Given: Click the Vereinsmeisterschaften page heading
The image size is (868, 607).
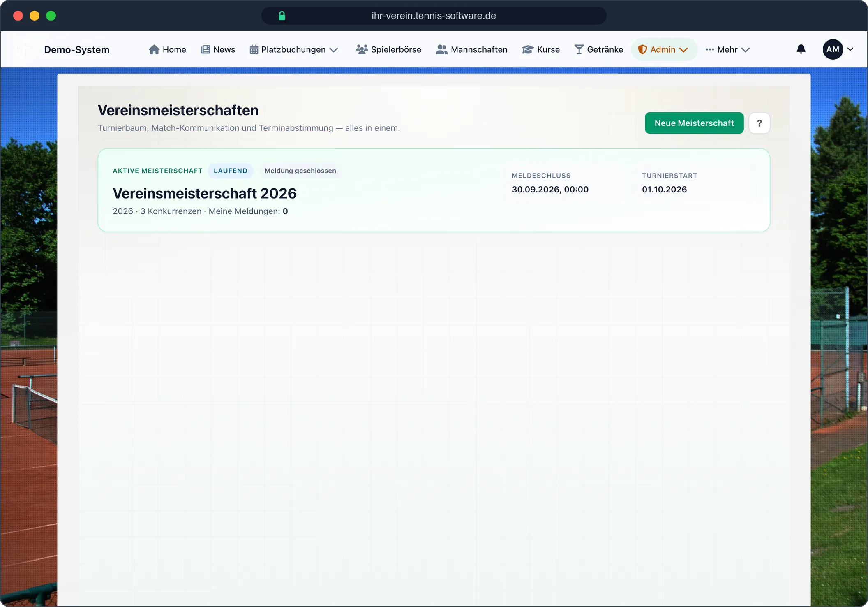Looking at the screenshot, I should [178, 110].
